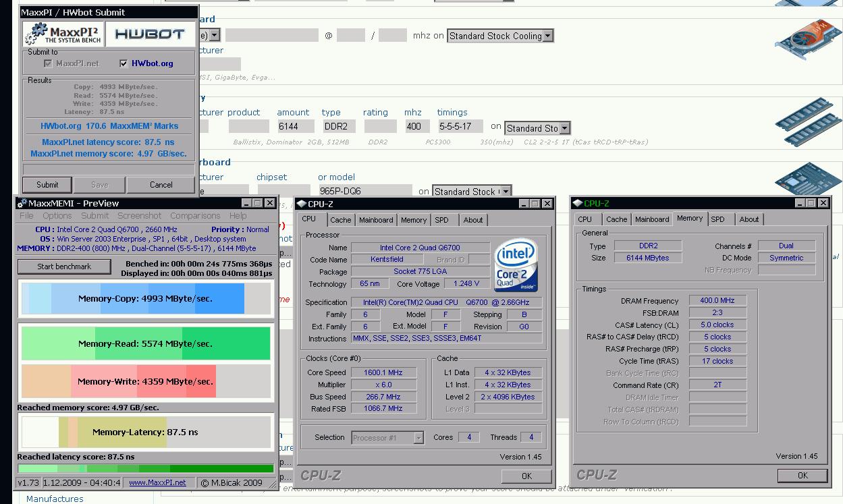The image size is (843, 504).
Task: Open the File menu in MaxxMEM
Action: click(26, 216)
